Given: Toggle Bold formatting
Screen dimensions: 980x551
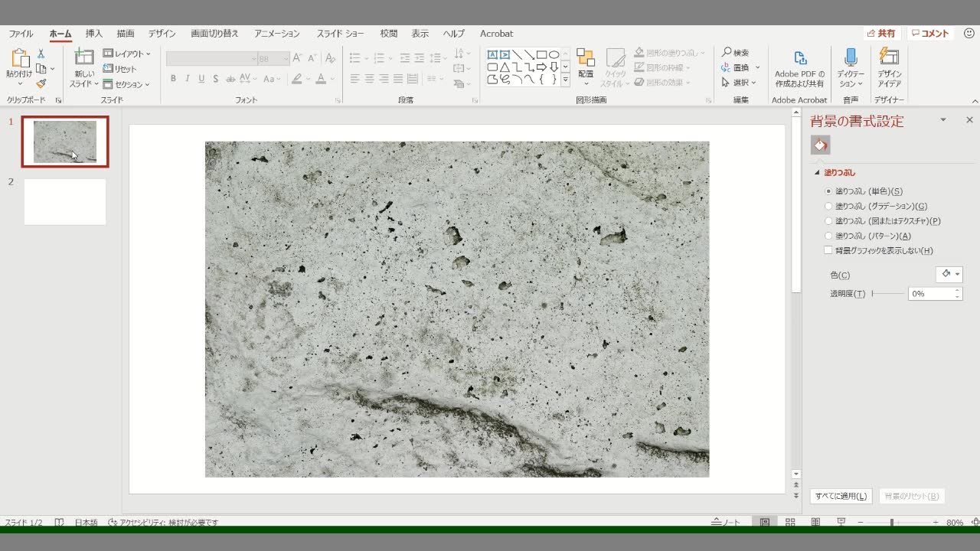Looking at the screenshot, I should [x=174, y=78].
